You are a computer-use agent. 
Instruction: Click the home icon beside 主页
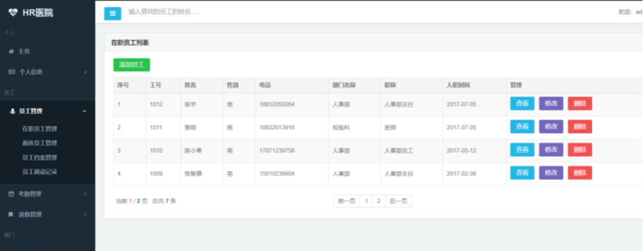click(11, 51)
